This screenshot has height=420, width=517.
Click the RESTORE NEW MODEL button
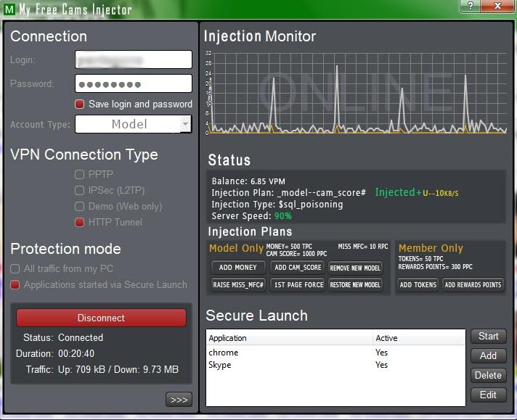355,284
